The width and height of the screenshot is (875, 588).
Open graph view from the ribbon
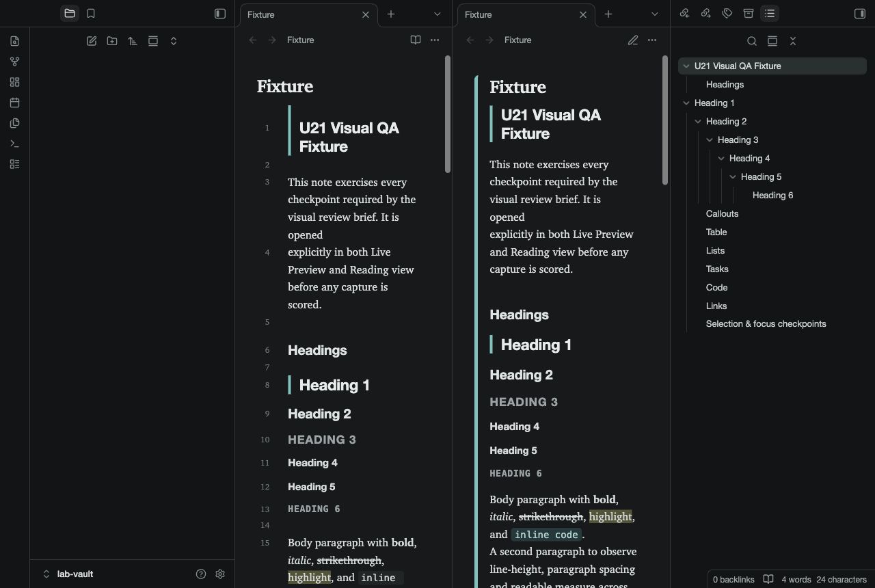(x=14, y=62)
